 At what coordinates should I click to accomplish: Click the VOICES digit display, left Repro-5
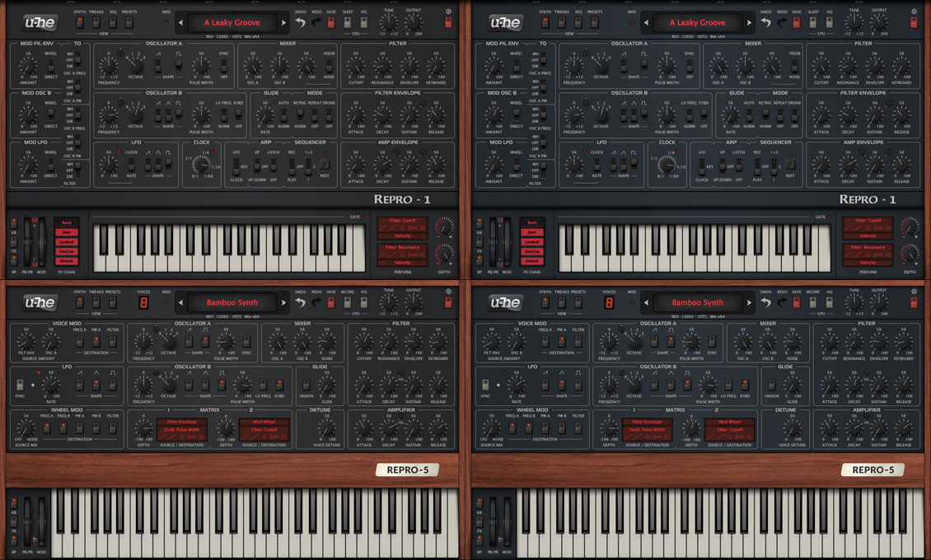pyautogui.click(x=143, y=302)
